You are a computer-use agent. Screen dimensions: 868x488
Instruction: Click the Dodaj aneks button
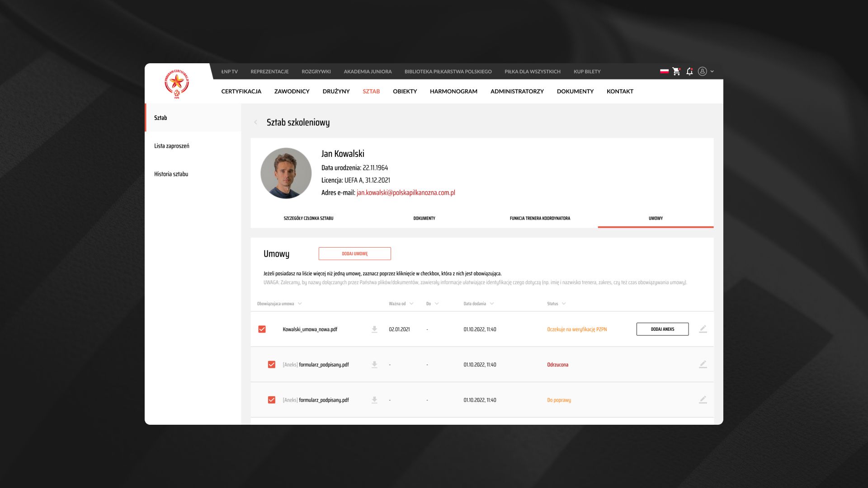(663, 329)
